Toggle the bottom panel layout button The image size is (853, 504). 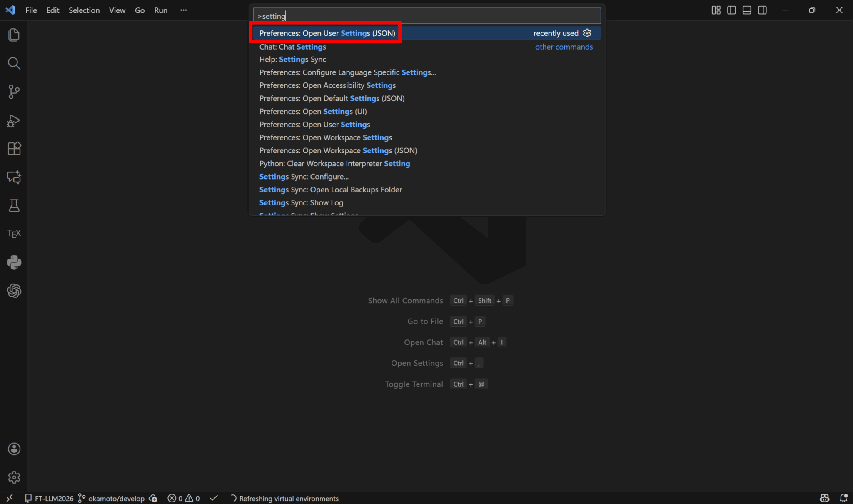(747, 10)
